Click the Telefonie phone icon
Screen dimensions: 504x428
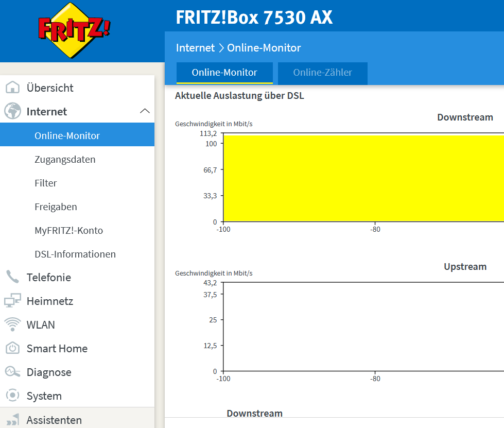pos(12,277)
